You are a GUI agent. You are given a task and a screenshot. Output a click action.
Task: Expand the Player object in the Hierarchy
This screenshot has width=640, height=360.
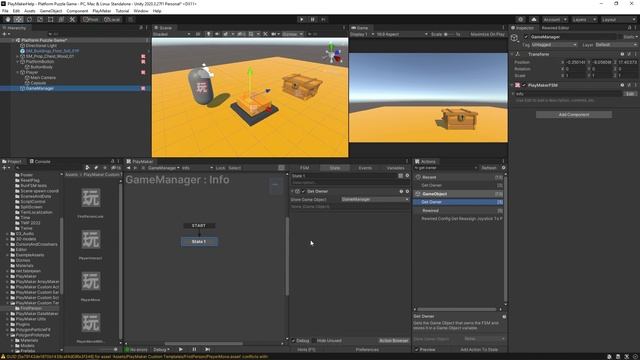coord(18,72)
